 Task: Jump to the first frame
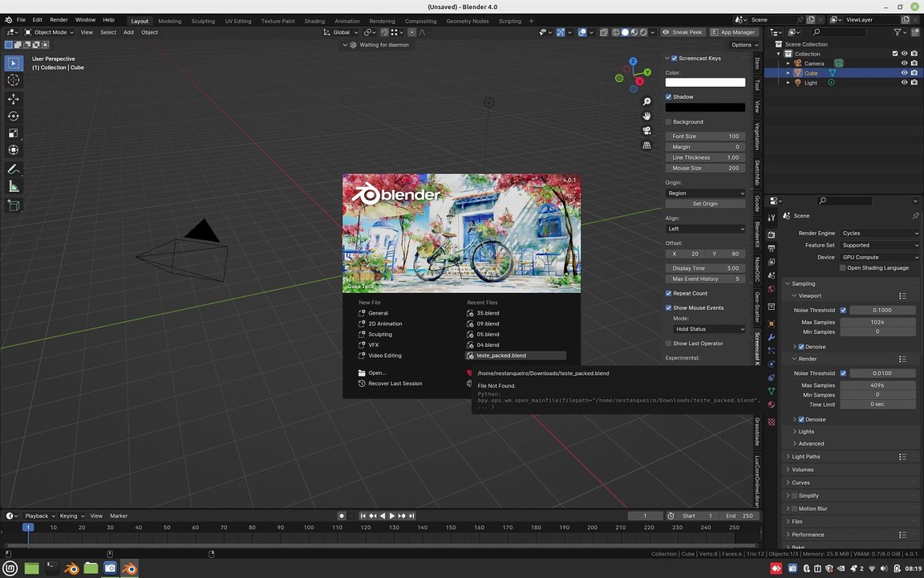point(363,515)
